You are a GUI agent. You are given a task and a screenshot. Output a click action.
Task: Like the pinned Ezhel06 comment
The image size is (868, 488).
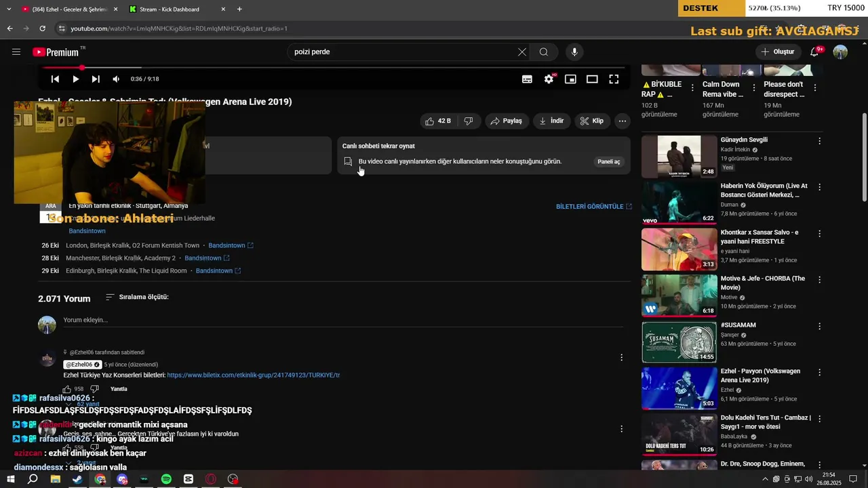click(x=67, y=389)
